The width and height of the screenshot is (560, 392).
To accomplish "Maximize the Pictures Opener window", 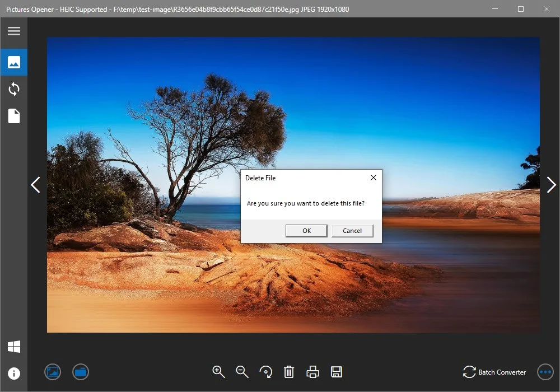I will coord(521,9).
